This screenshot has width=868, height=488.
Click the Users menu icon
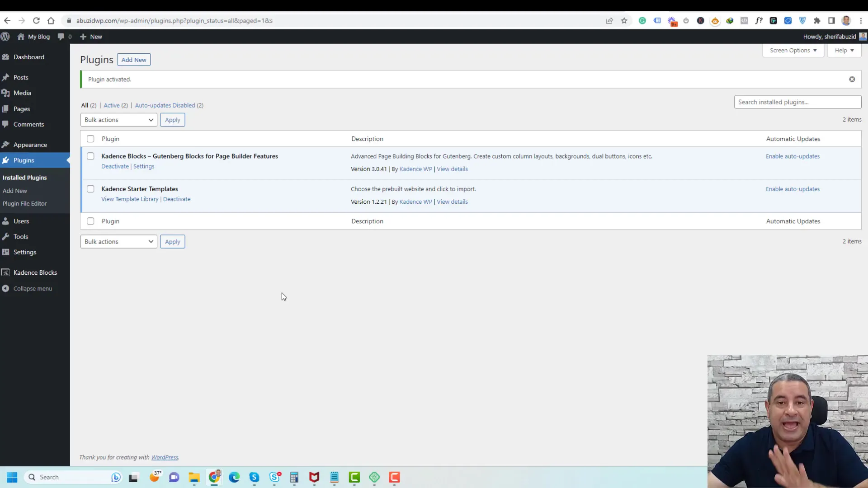6,222
